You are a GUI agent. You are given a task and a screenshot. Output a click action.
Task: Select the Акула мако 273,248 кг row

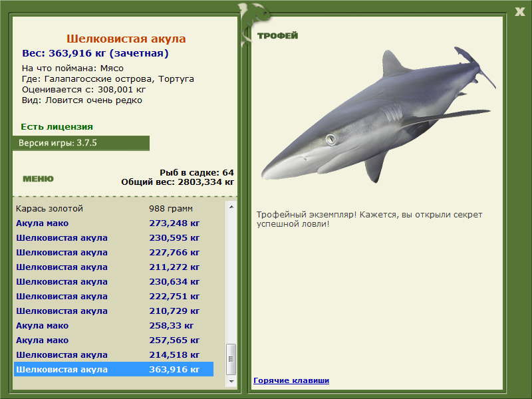pos(114,223)
